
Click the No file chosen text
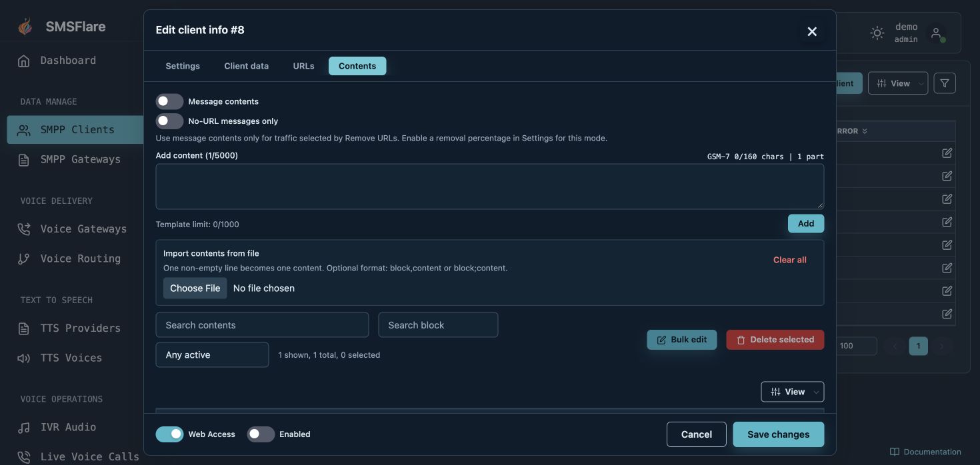(264, 288)
